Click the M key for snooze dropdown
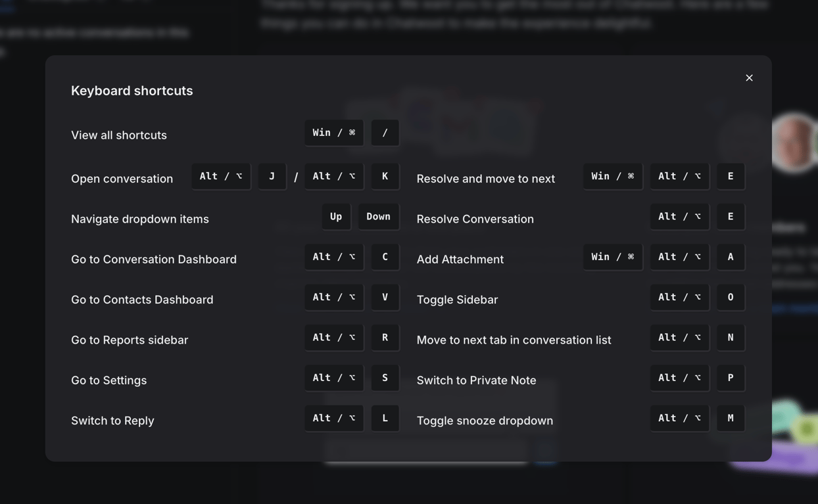 click(x=731, y=418)
